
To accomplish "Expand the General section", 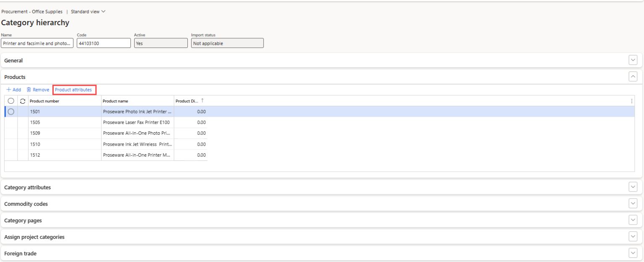I will click(633, 60).
